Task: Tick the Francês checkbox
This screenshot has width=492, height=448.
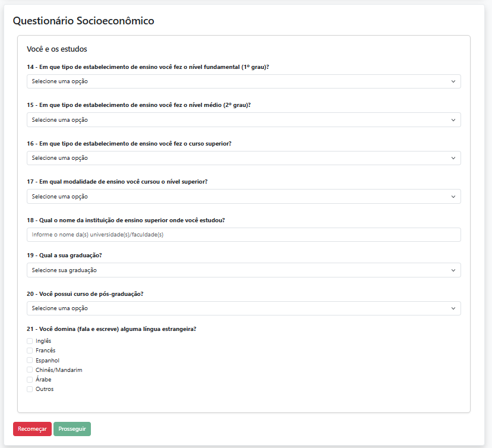Action: 30,351
